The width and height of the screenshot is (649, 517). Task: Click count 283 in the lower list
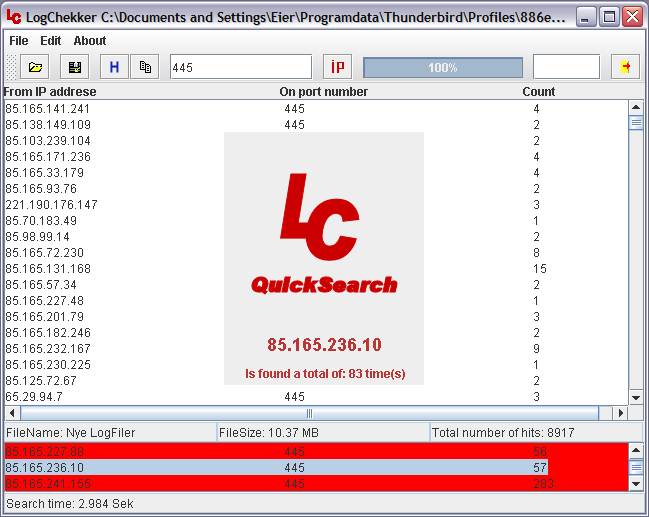[x=543, y=483]
